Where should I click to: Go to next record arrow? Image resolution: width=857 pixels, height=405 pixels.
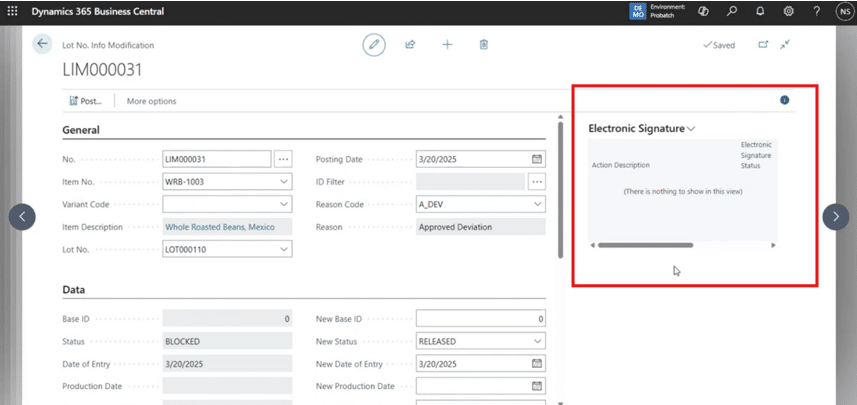[836, 216]
